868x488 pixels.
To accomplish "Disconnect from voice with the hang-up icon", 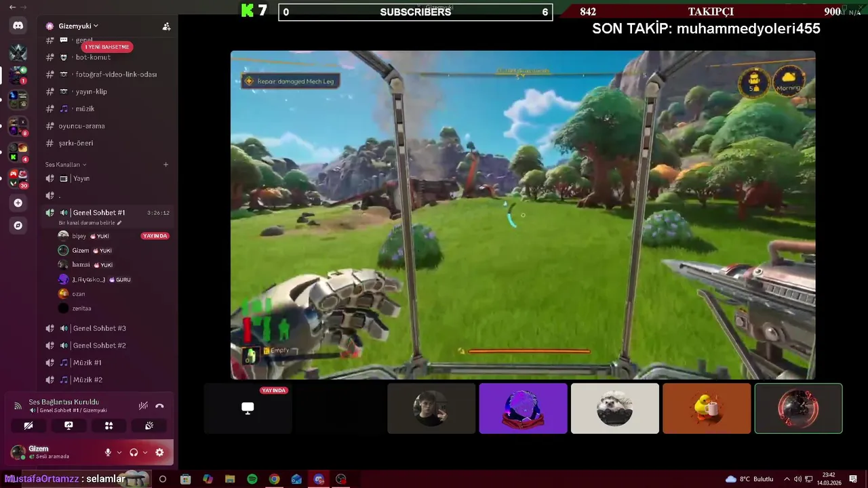I will coord(159,406).
